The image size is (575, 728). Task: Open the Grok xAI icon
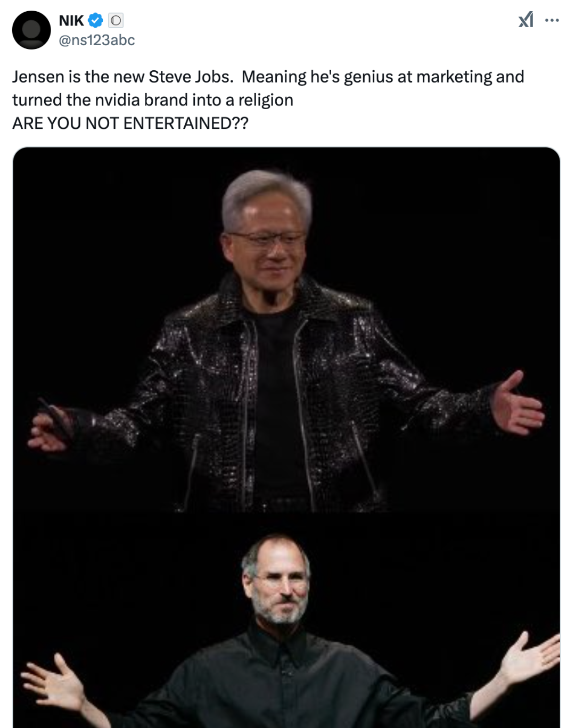click(x=525, y=20)
